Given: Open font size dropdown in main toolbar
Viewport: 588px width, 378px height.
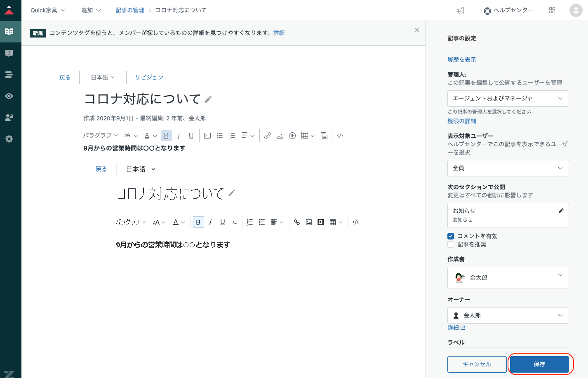Looking at the screenshot, I should click(131, 135).
